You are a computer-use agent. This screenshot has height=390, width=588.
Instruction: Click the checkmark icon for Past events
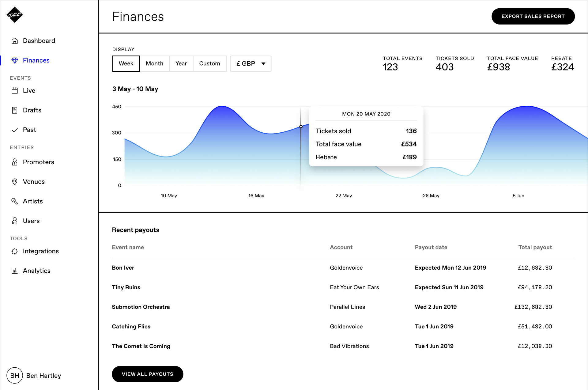[x=15, y=130]
